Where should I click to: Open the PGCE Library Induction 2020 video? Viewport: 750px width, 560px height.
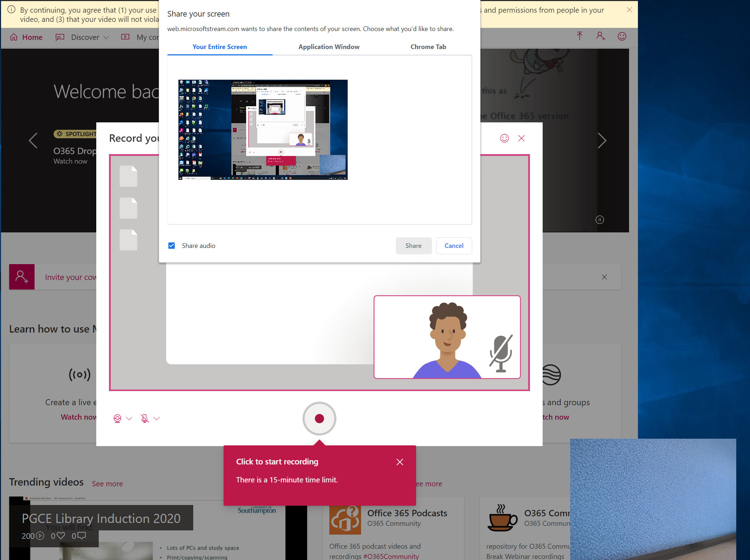point(101,518)
